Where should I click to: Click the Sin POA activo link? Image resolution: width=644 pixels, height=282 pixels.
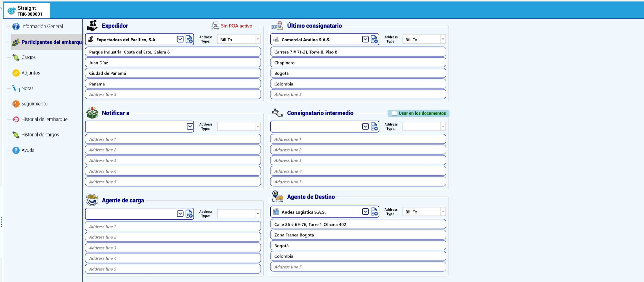pos(236,26)
